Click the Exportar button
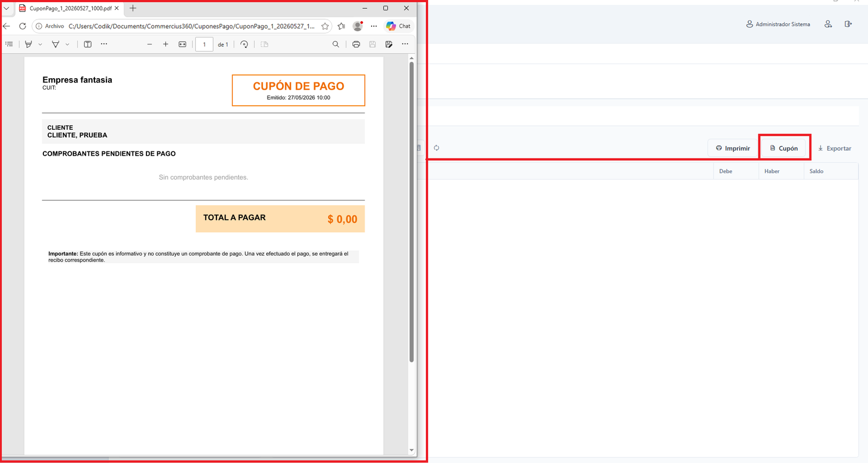The width and height of the screenshot is (868, 463). tap(834, 148)
